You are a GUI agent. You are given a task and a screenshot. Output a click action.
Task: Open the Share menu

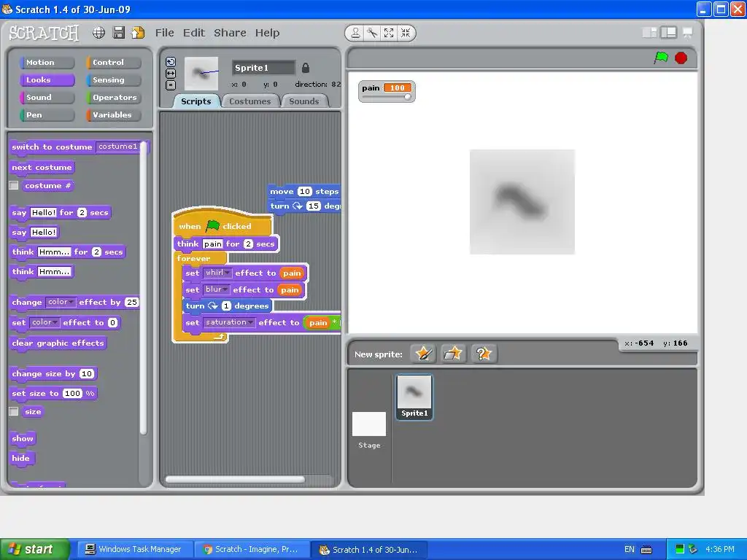(x=230, y=33)
